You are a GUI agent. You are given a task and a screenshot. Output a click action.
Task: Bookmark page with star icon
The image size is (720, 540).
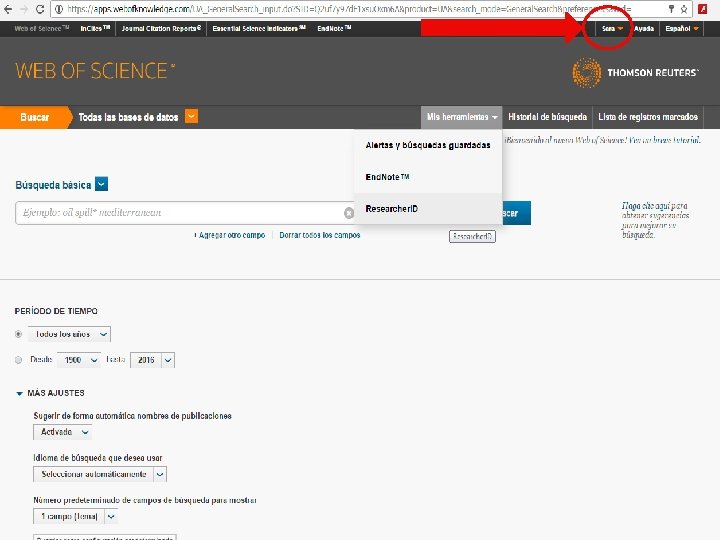tap(684, 9)
